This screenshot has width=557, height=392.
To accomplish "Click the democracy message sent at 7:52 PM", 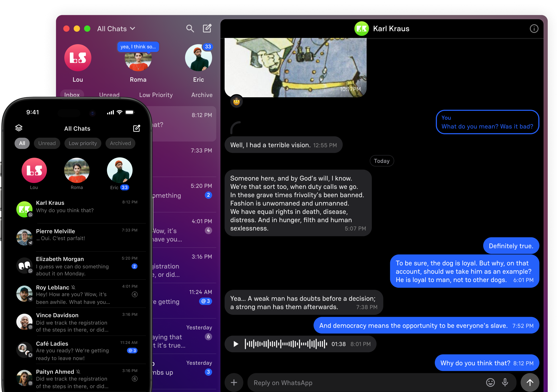I will click(426, 325).
